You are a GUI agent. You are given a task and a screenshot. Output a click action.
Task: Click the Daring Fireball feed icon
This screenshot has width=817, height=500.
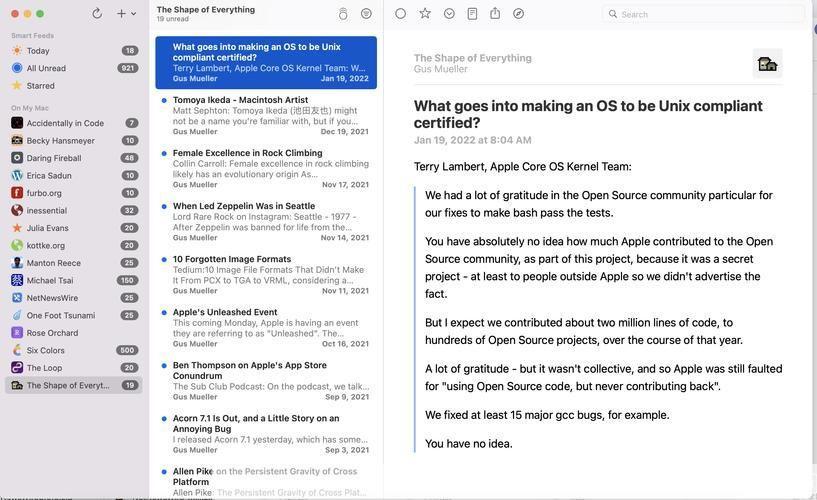point(17,158)
